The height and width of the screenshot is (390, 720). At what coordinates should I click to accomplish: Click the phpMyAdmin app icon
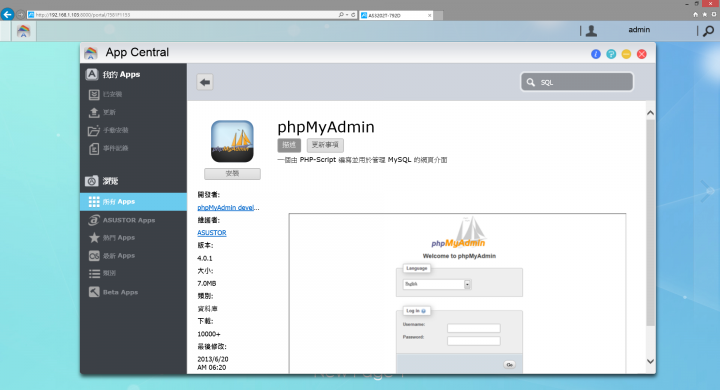pos(232,141)
